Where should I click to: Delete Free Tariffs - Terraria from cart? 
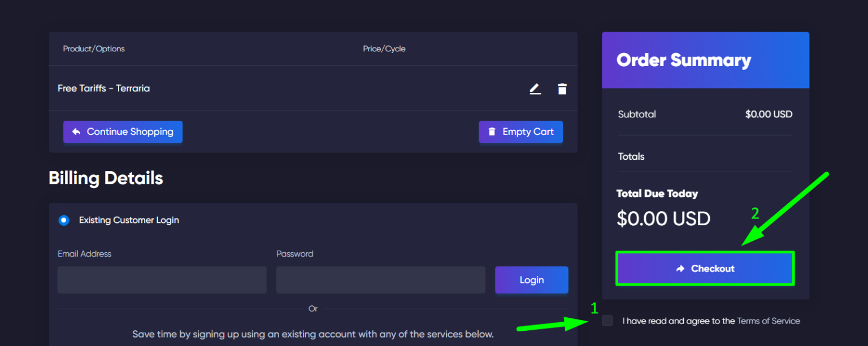point(562,89)
